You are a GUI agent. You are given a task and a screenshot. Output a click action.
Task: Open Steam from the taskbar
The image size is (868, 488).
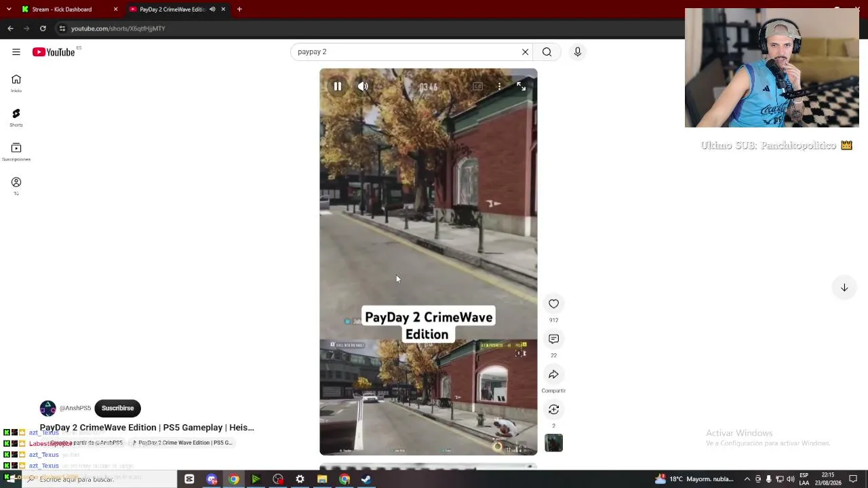click(x=366, y=479)
